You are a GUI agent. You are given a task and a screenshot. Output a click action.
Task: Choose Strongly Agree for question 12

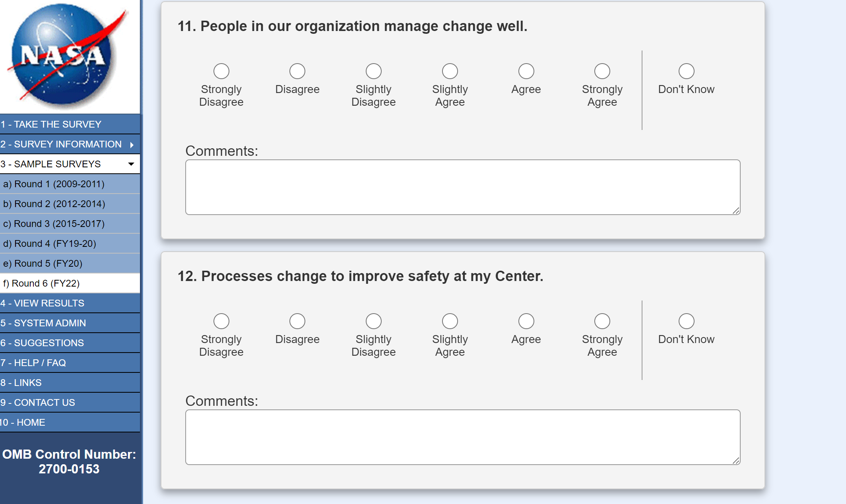tap(602, 322)
